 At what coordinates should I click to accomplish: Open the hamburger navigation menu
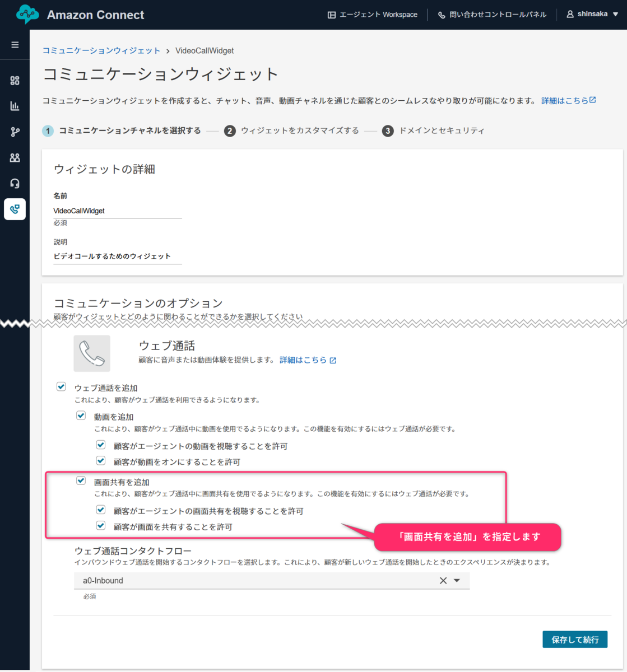coord(15,45)
